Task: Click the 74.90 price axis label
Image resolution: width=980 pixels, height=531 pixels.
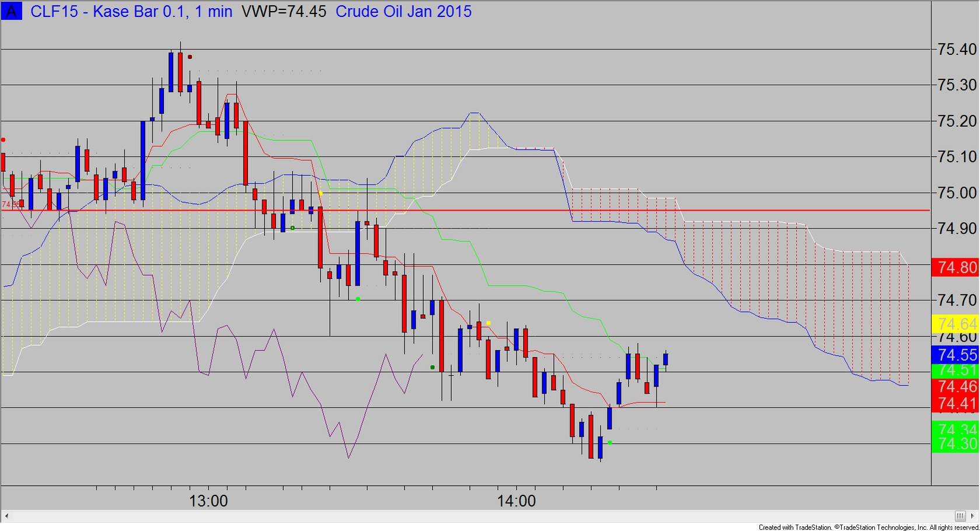Action: tap(957, 228)
